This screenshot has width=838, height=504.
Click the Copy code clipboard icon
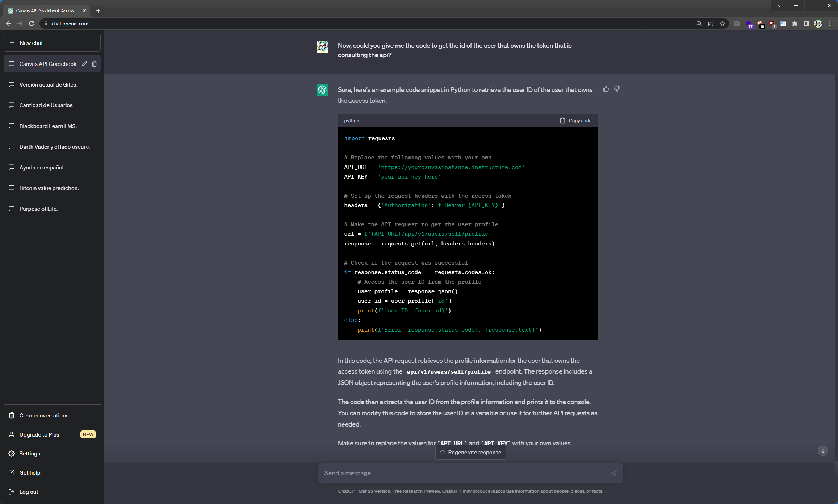point(562,121)
